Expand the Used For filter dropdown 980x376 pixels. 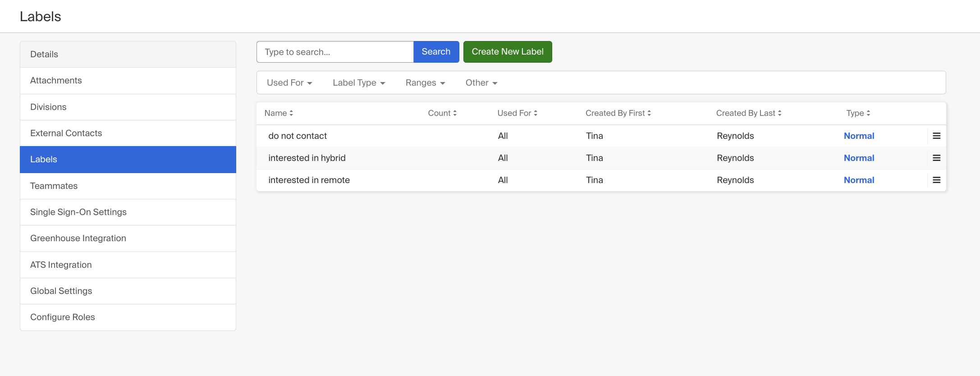click(289, 83)
